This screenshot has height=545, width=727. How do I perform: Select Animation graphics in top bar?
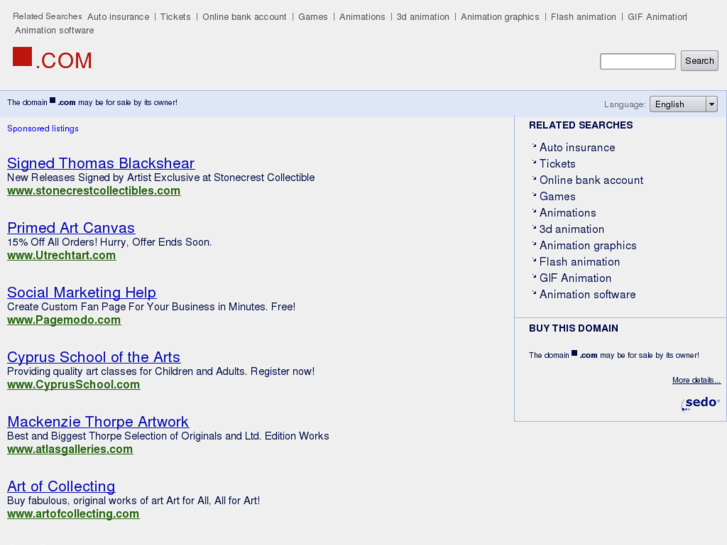pos(500,17)
